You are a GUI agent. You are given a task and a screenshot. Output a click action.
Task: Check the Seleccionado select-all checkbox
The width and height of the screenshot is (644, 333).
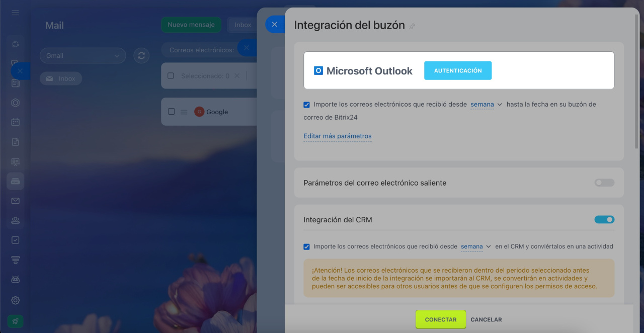(x=171, y=76)
